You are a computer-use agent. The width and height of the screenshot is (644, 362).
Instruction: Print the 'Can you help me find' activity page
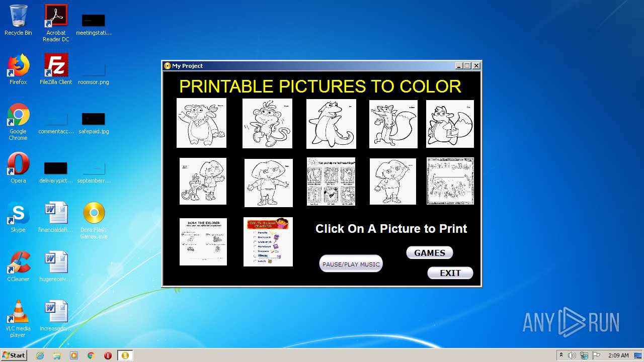(x=331, y=182)
